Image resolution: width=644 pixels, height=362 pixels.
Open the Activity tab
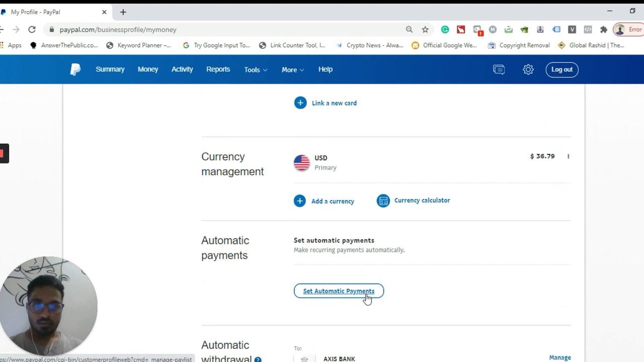pyautogui.click(x=182, y=69)
